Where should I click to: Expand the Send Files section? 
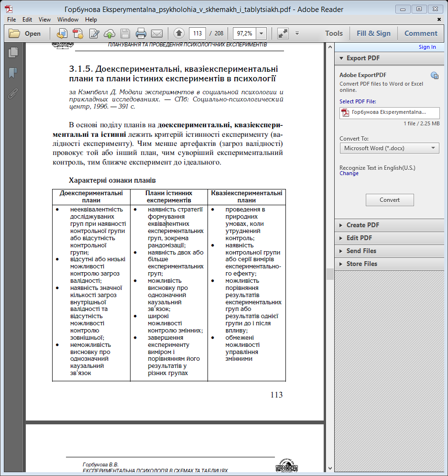pos(361,251)
